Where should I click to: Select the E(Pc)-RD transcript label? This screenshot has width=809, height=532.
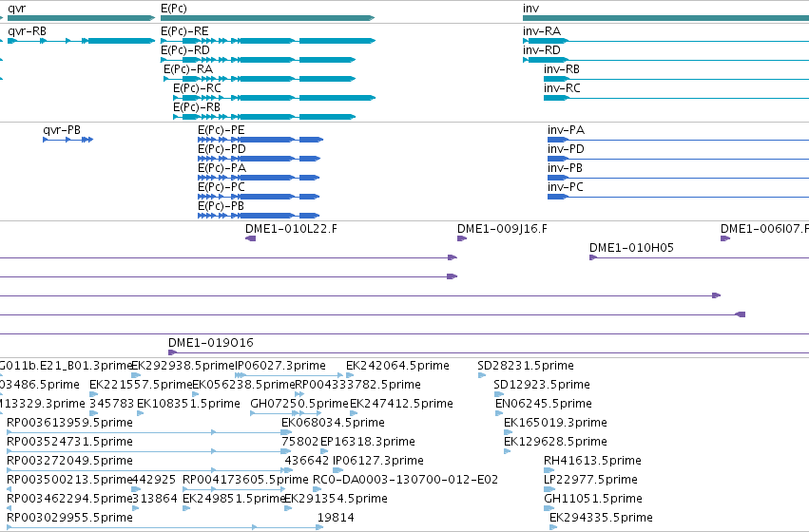[x=185, y=50]
